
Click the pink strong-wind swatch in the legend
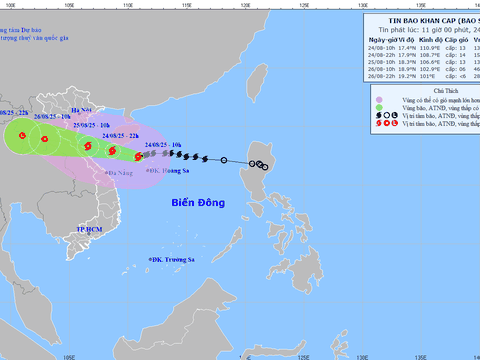click(379, 100)
